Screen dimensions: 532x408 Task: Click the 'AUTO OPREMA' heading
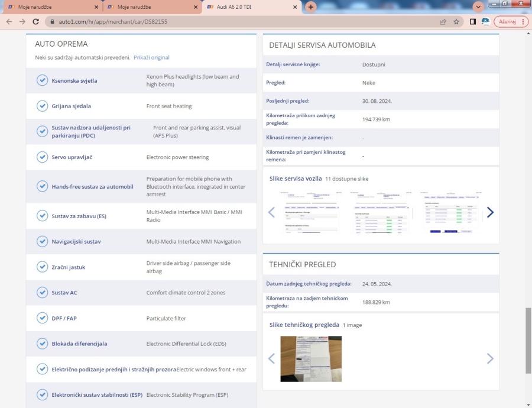tap(61, 44)
